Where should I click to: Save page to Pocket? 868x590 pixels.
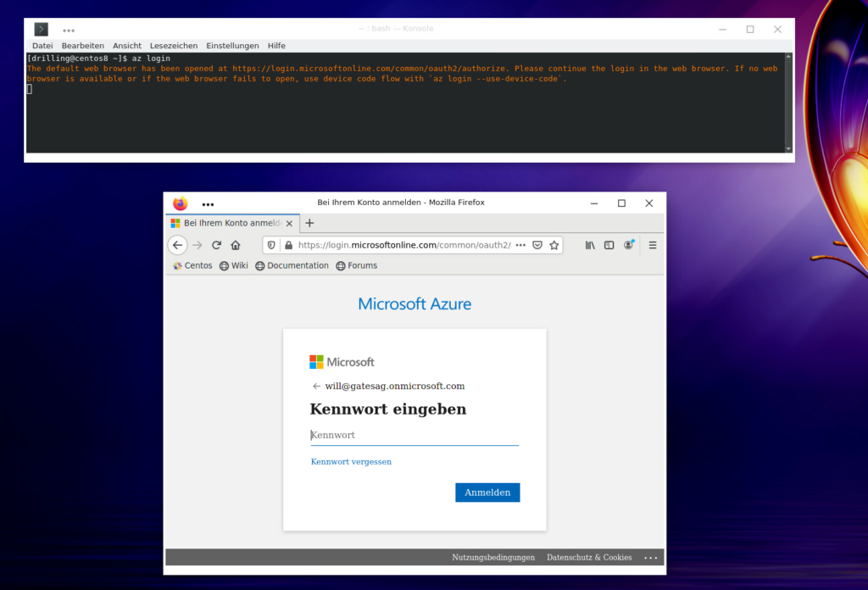pos(537,245)
